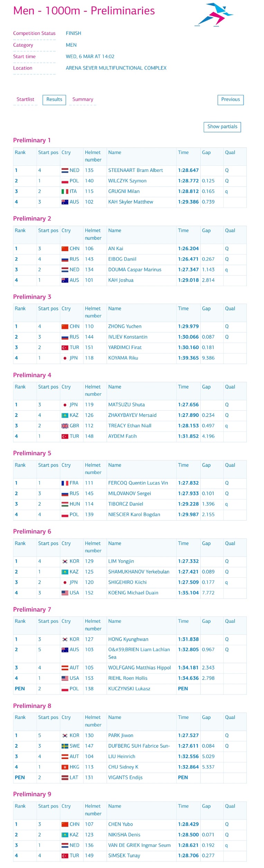Click the Sweden flag for DUFBERG
Viewport: 264px width, 868px height.
pos(65,746)
